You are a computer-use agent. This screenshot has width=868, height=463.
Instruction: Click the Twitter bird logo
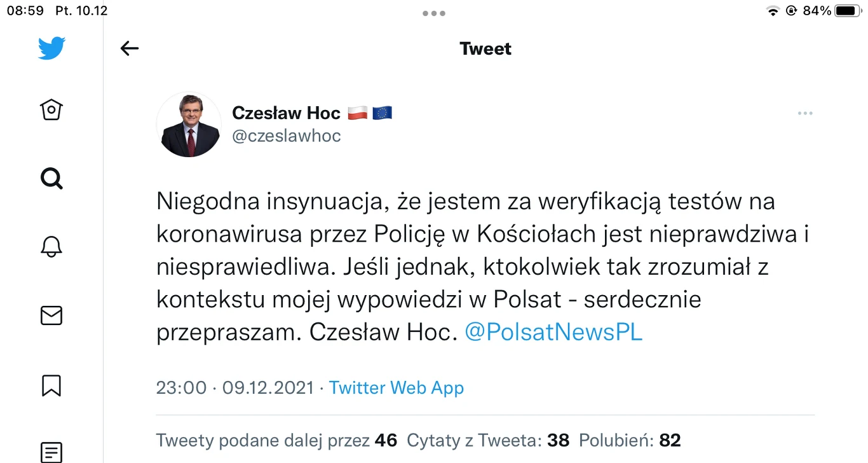[51, 47]
